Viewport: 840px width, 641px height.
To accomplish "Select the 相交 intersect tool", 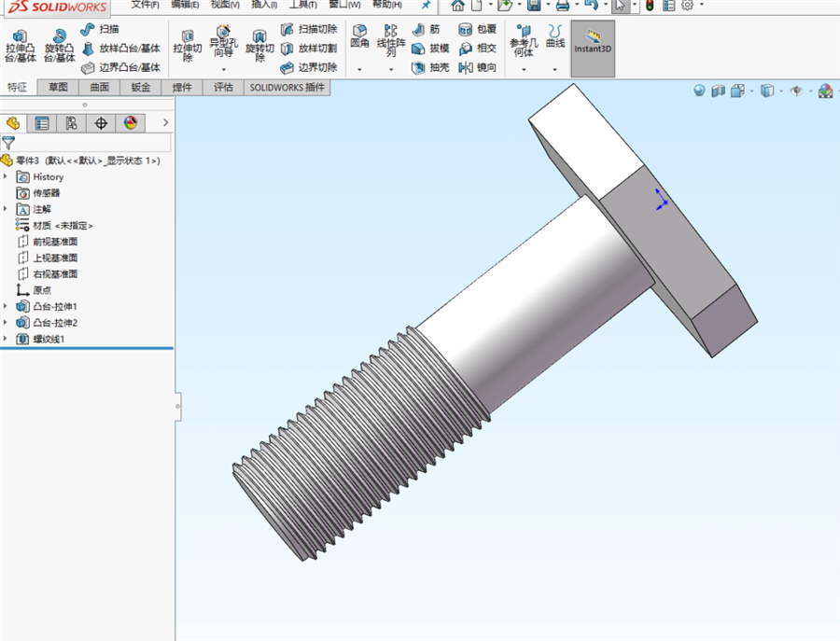I will point(478,49).
